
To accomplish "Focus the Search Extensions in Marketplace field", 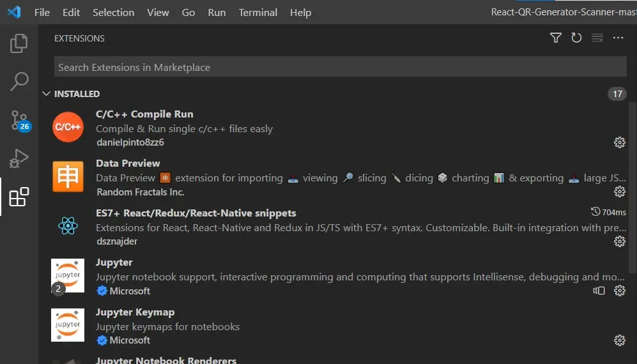I will (x=341, y=67).
